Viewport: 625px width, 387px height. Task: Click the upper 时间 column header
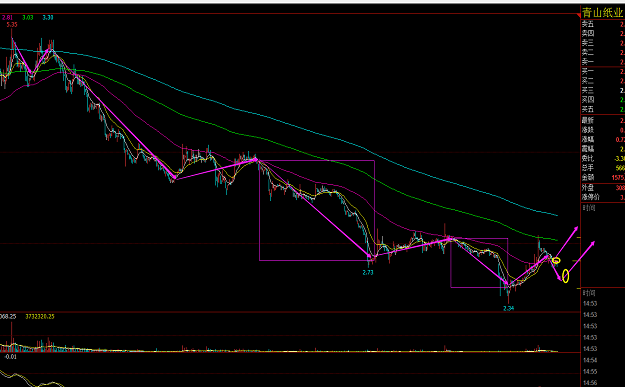[589, 208]
